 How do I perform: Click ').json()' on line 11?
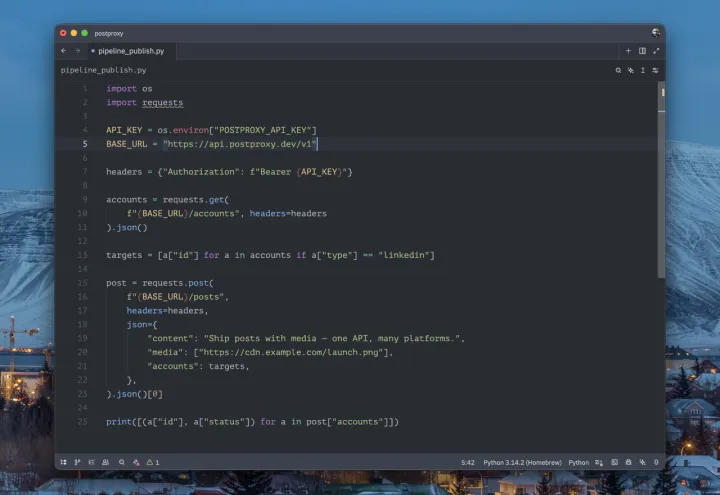click(127, 228)
